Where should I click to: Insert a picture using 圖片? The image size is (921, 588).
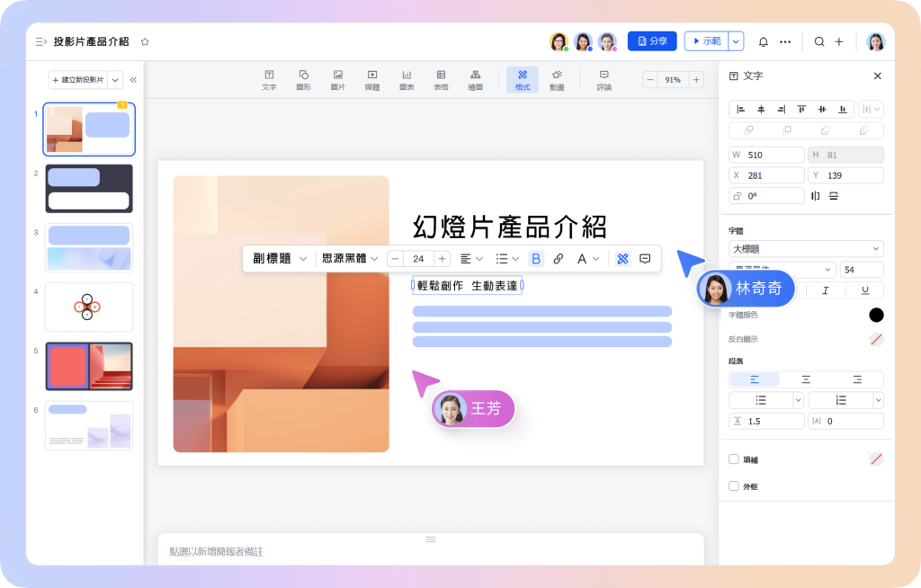338,80
